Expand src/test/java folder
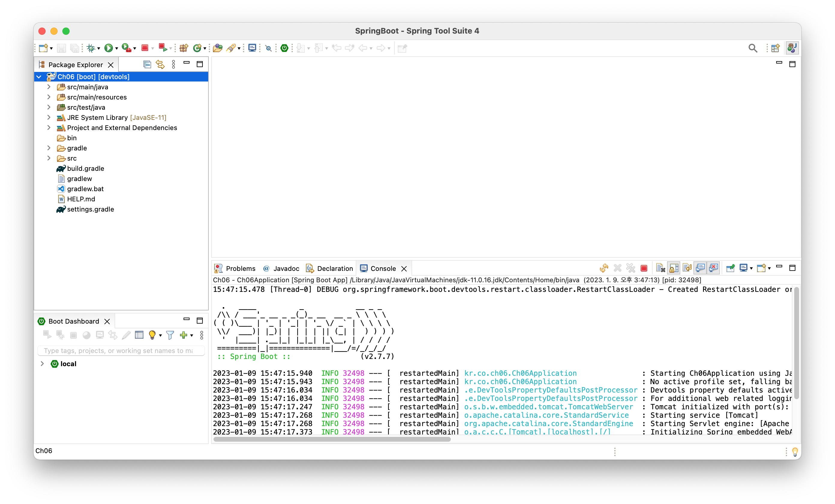Viewport: 835px width, 504px height. [x=49, y=107]
